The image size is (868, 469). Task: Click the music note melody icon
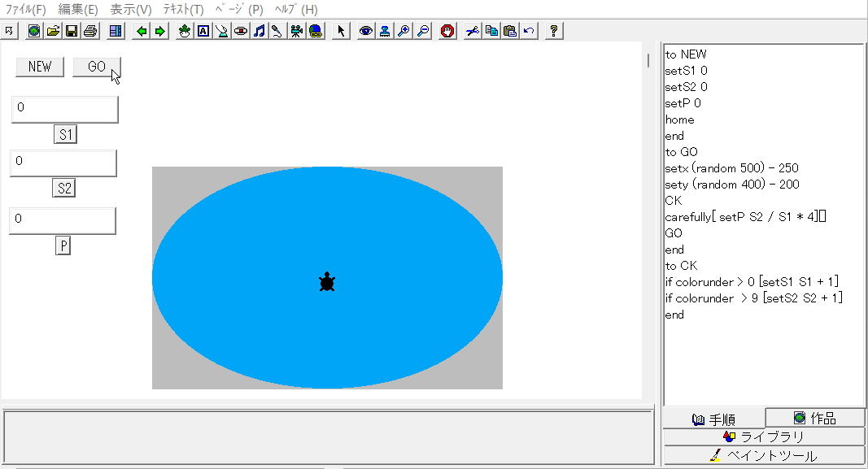coord(259,31)
